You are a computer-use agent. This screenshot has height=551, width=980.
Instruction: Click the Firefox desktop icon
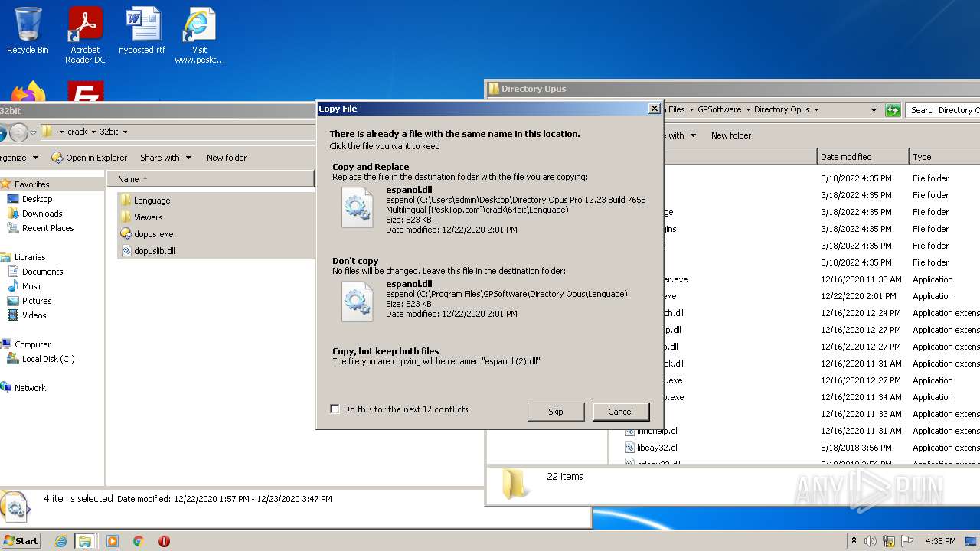coord(28,91)
